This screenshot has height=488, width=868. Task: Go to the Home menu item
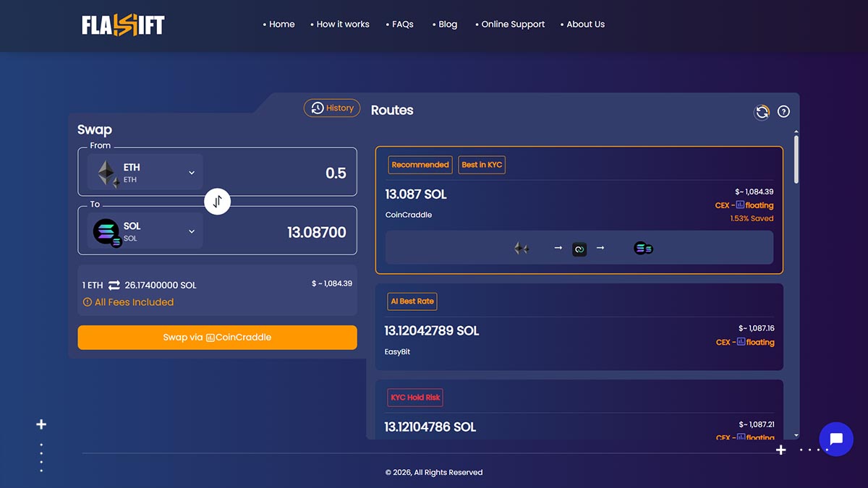point(281,24)
